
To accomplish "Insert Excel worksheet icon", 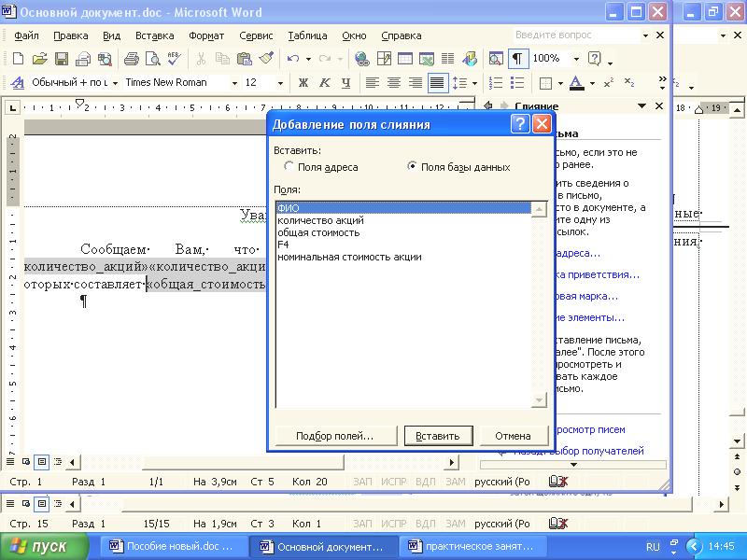I will 427,59.
